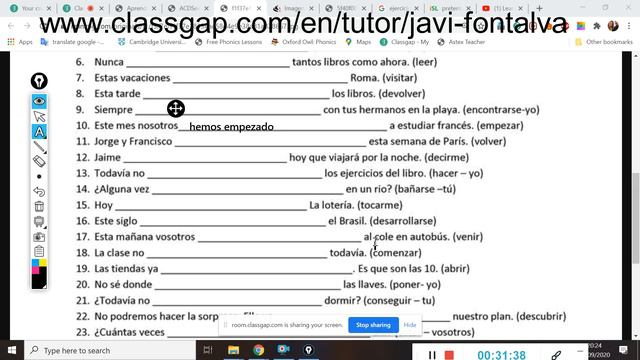Click the text '17. Esta mañana vosotros'
The height and width of the screenshot is (360, 640).
[136, 237]
